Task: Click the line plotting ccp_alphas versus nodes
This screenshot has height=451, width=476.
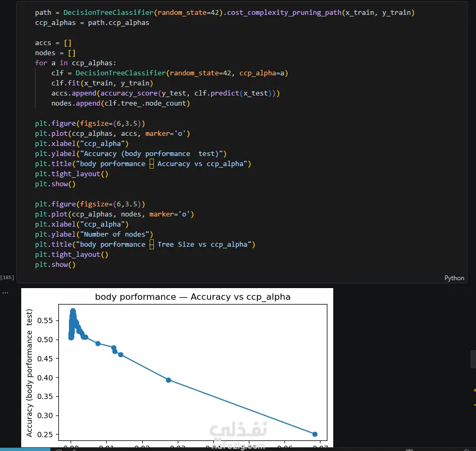Action: [x=115, y=214]
